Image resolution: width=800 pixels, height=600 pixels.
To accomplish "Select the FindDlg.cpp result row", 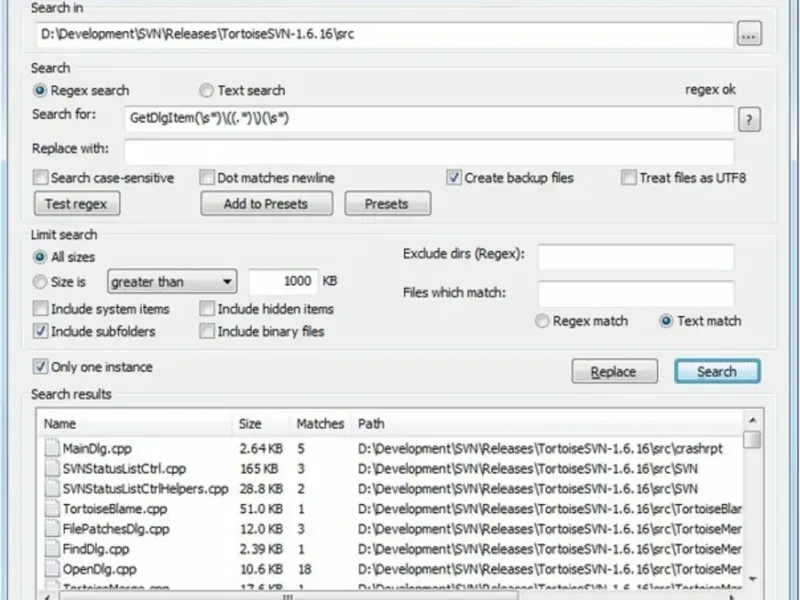I will coord(390,549).
